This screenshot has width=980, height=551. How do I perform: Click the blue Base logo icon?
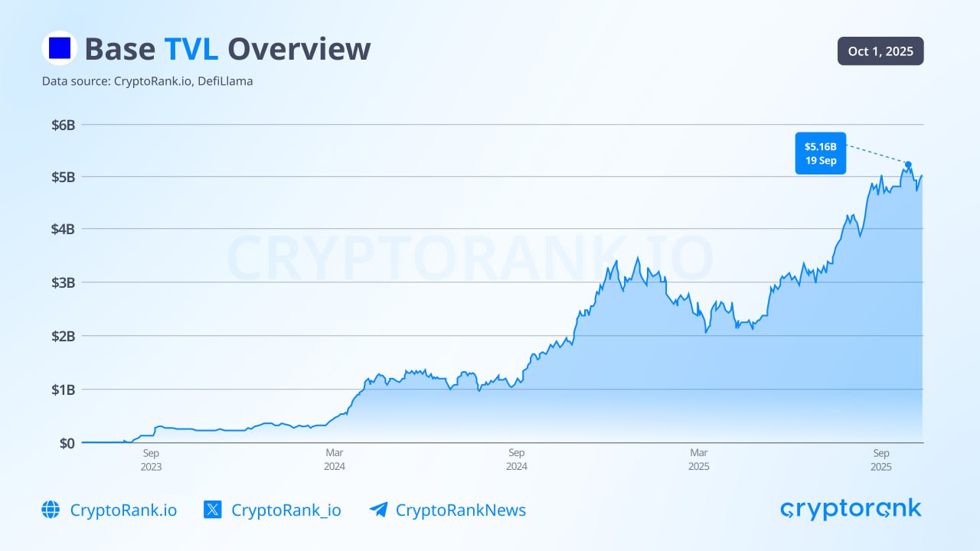(59, 48)
